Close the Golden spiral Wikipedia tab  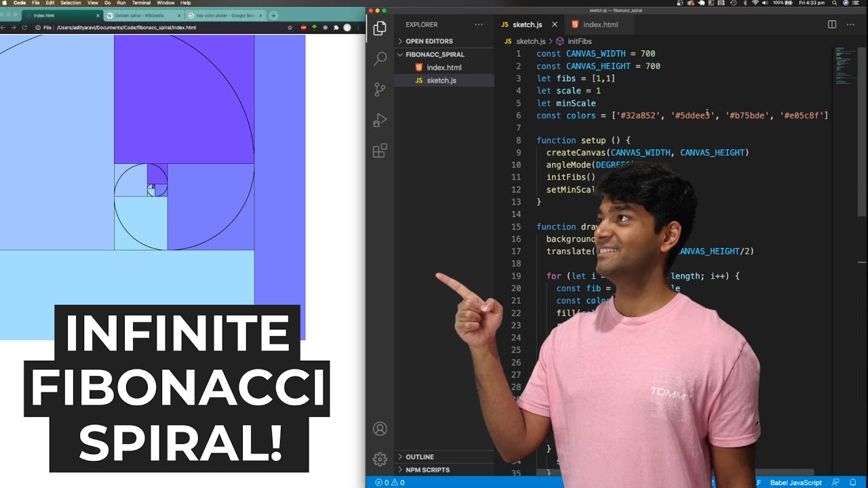180,16
